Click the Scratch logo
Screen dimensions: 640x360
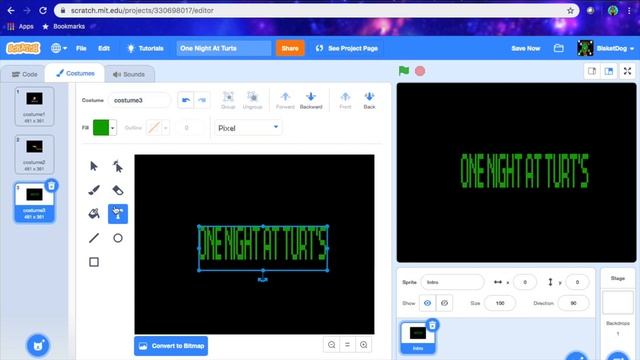point(23,48)
